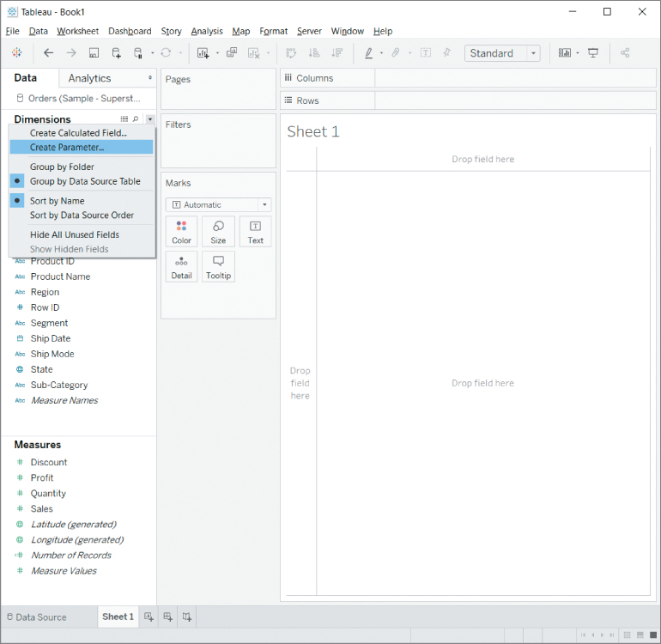Image resolution: width=661 pixels, height=644 pixels.
Task: Click the Show Filmstrip icon in status bar
Action: point(640,635)
